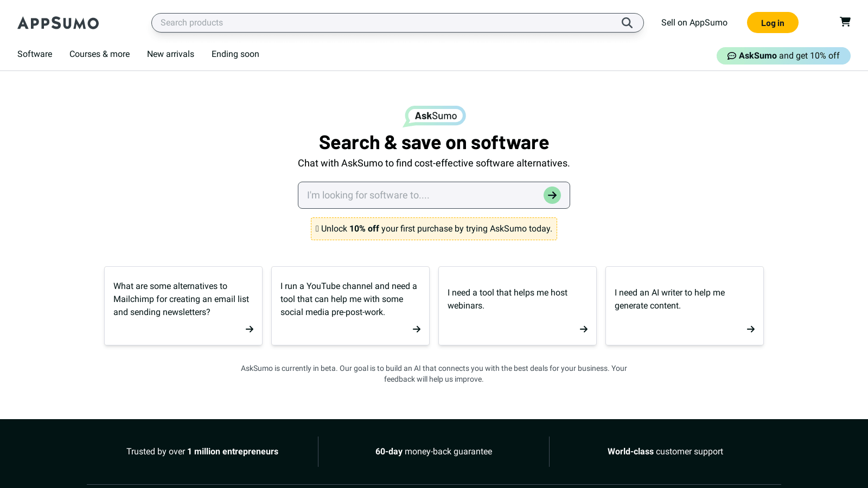Click arrow on Mailchimp alternatives card
This screenshot has width=868, height=488.
point(250,329)
